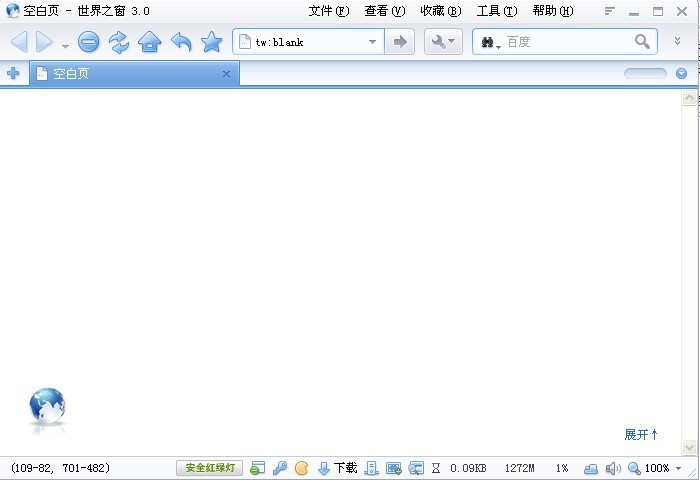Open the 帮助(H) menu
Screen dimensions: 700x480
553,11
